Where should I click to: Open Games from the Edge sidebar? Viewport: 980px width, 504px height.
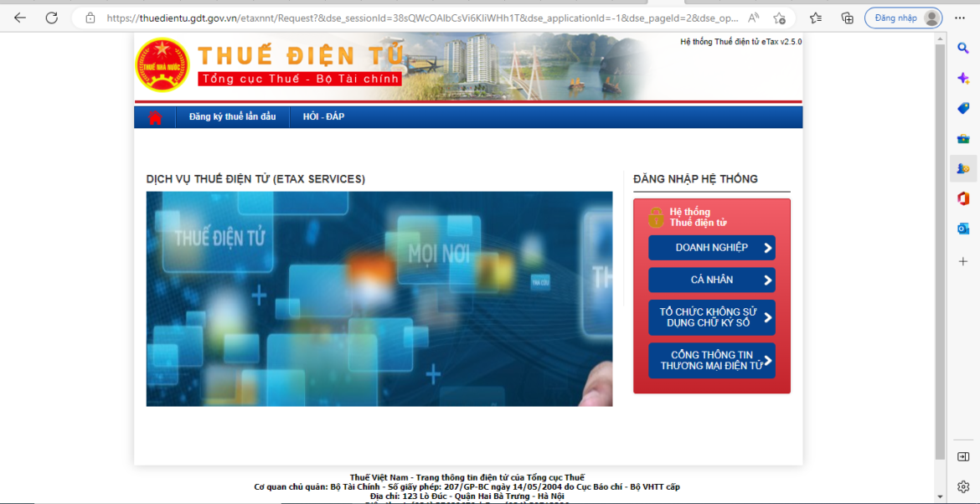click(x=963, y=168)
